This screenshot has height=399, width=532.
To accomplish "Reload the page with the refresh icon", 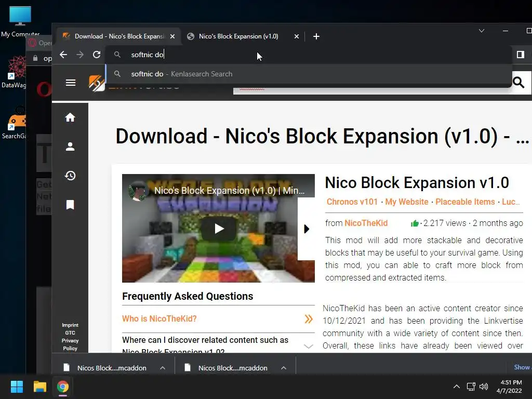I will (97, 55).
